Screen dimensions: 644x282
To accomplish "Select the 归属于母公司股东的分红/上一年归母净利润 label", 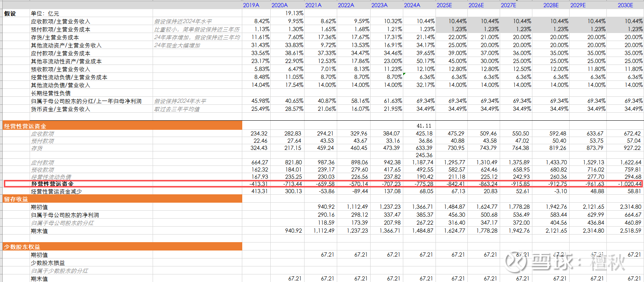I will point(86,101).
